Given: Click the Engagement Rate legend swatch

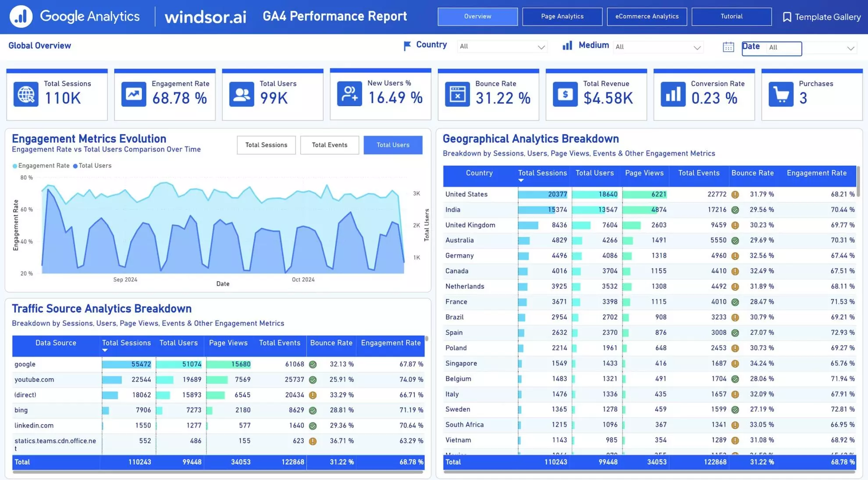Looking at the screenshot, I should 15,166.
